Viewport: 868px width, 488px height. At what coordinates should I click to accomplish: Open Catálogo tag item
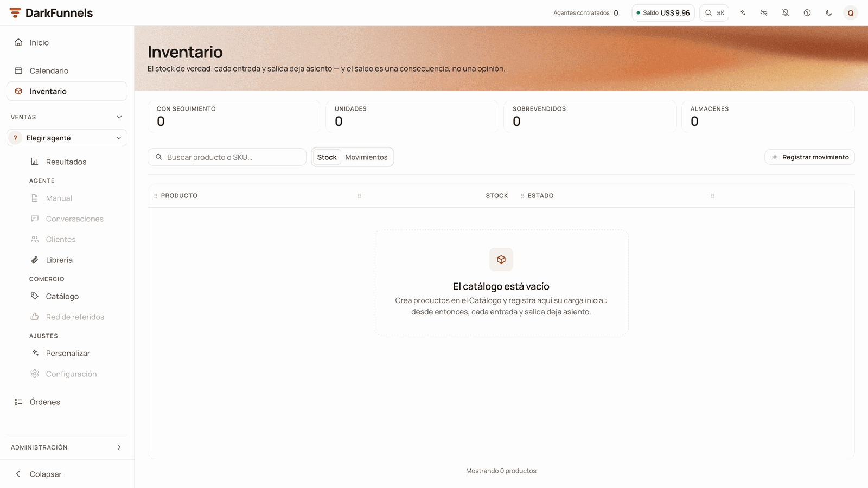[75, 297]
